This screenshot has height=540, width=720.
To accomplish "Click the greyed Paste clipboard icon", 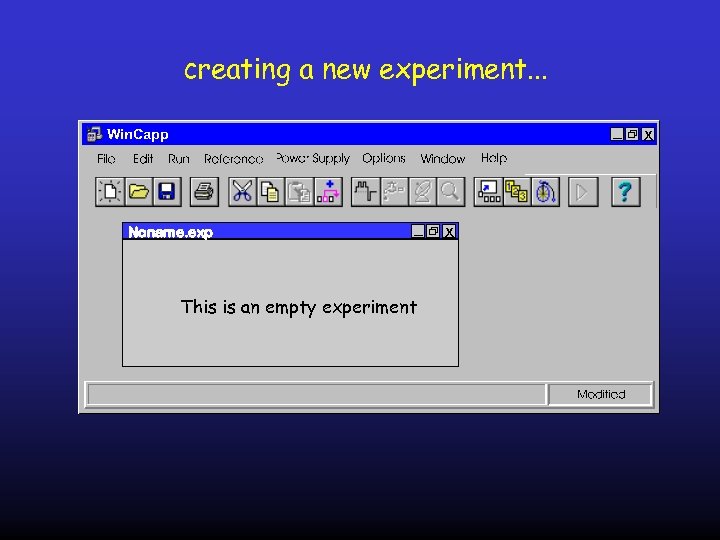I will pyautogui.click(x=299, y=191).
